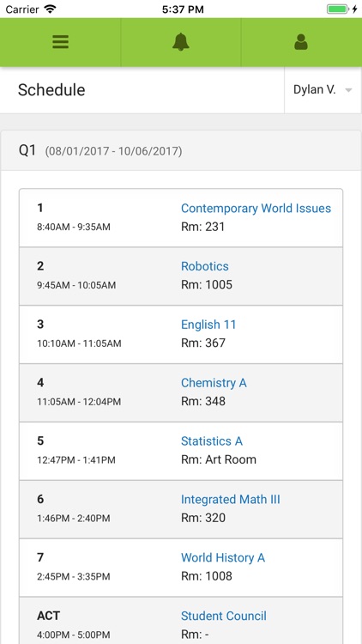Image resolution: width=362 pixels, height=644 pixels.
Task: Select Integrated Math III link
Action: (x=231, y=500)
